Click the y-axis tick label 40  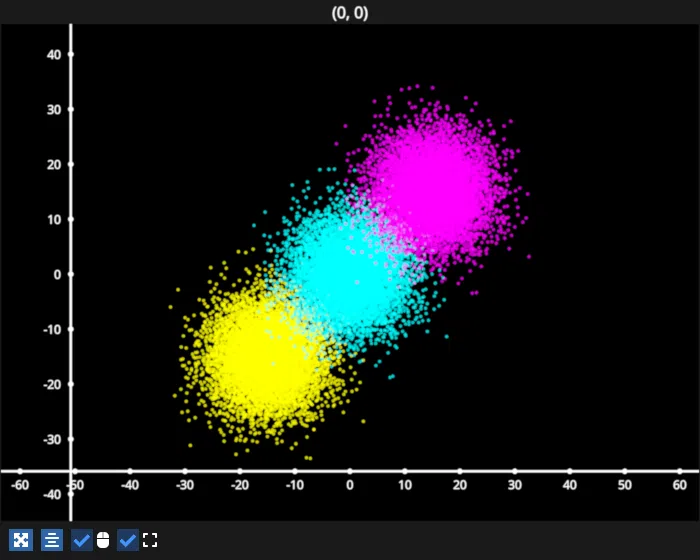click(x=54, y=55)
